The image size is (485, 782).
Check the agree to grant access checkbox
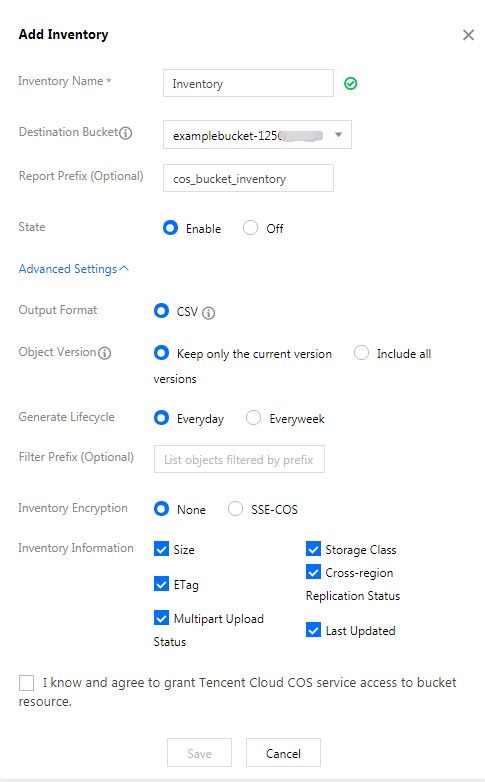pos(26,683)
